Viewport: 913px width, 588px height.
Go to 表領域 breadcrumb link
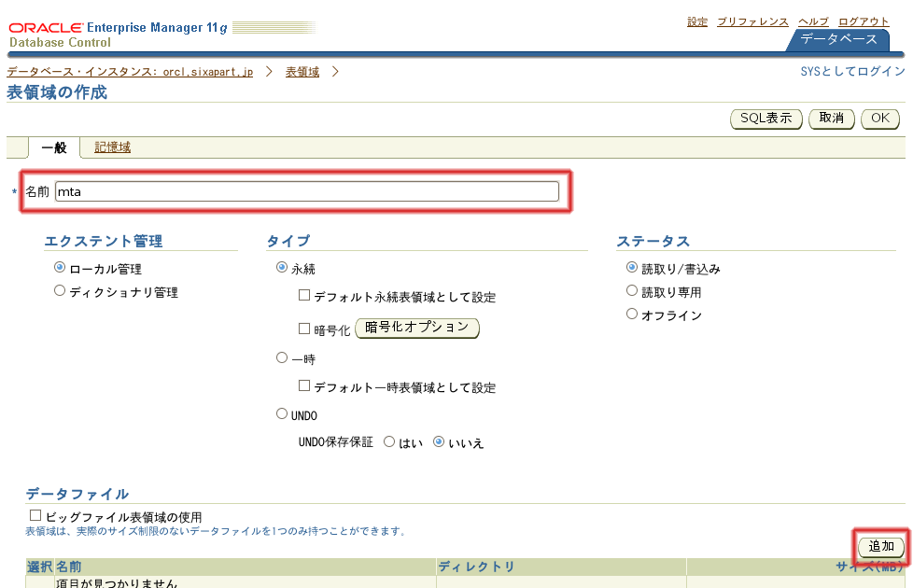point(302,72)
